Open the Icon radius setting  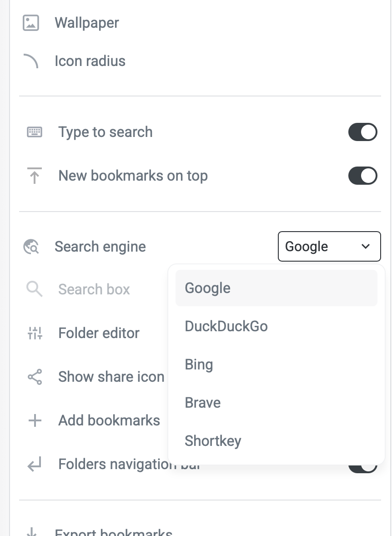coord(90,61)
